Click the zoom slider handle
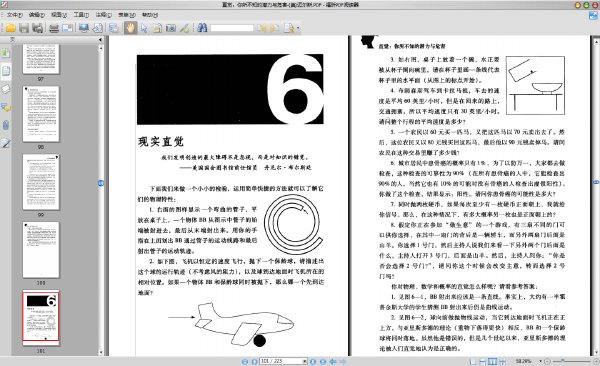 (x=562, y=361)
